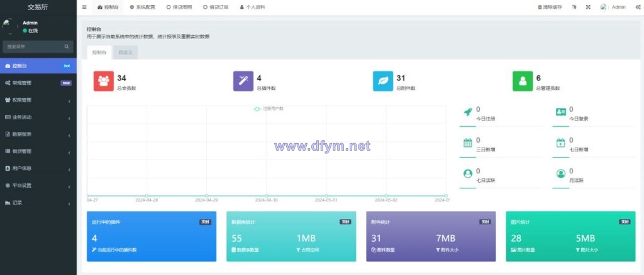This screenshot has width=644, height=275.
Task: Click the blue leaf 总附件数 icon
Action: [x=383, y=81]
